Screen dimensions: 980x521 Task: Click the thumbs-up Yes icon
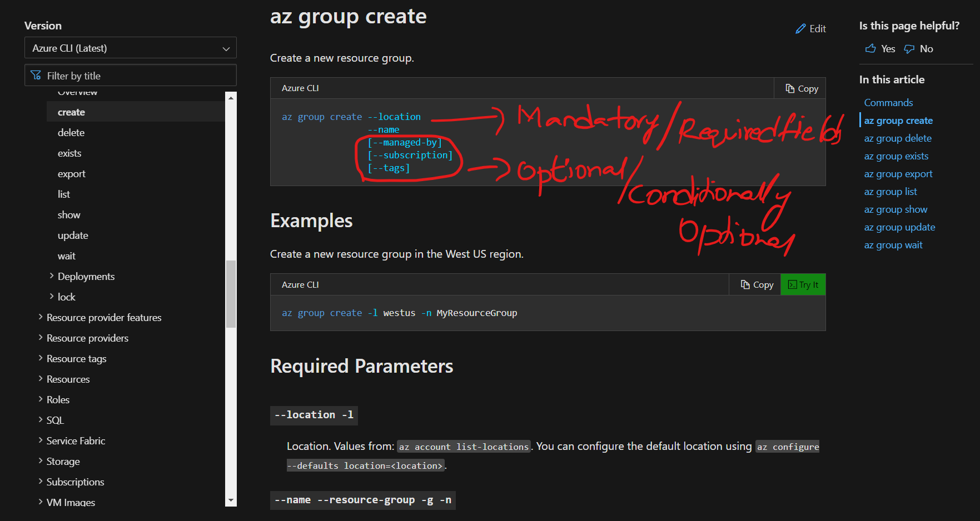click(870, 49)
